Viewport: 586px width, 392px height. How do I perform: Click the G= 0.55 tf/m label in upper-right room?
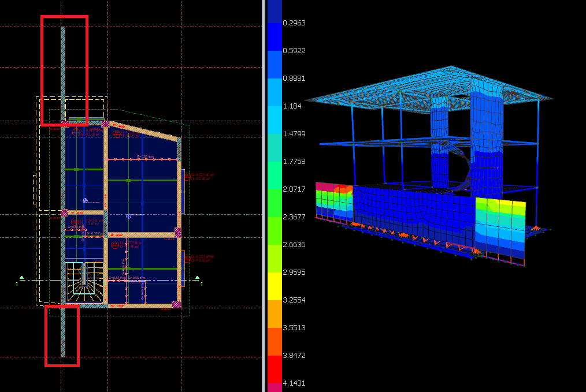click(145, 157)
